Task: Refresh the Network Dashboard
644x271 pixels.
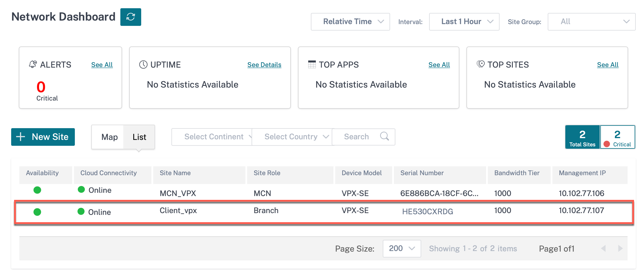Action: (x=131, y=17)
